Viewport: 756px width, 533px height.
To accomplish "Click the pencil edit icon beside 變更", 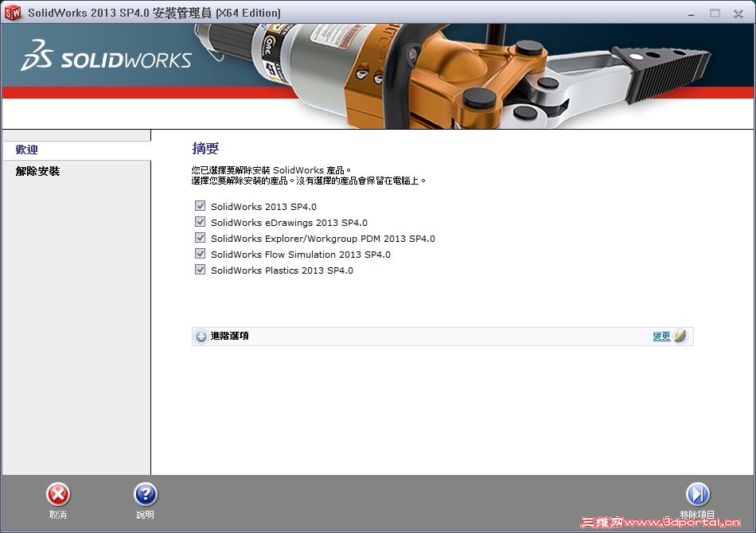I will (x=680, y=336).
